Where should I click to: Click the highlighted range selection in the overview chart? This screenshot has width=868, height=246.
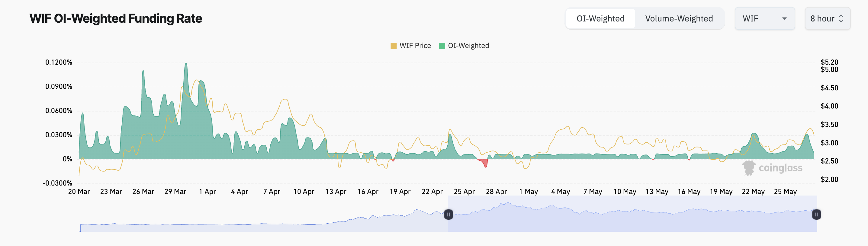click(x=632, y=214)
